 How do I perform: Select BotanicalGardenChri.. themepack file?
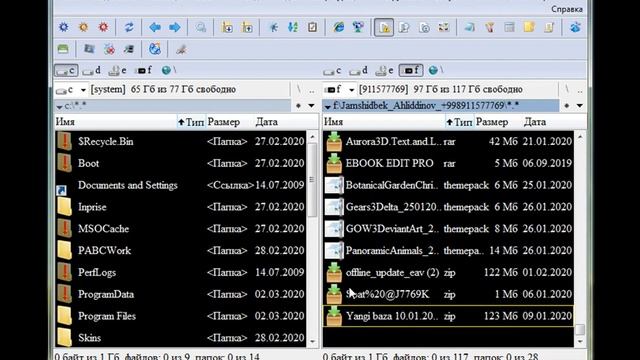(x=448, y=185)
